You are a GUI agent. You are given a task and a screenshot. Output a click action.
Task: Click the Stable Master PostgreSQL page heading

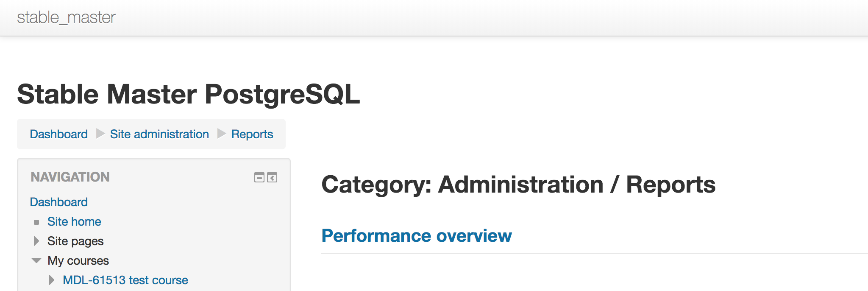[189, 94]
